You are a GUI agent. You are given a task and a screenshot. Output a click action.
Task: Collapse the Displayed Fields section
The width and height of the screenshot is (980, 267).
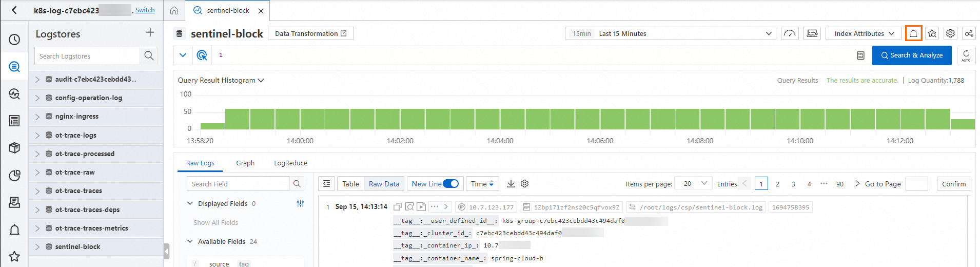click(x=190, y=203)
